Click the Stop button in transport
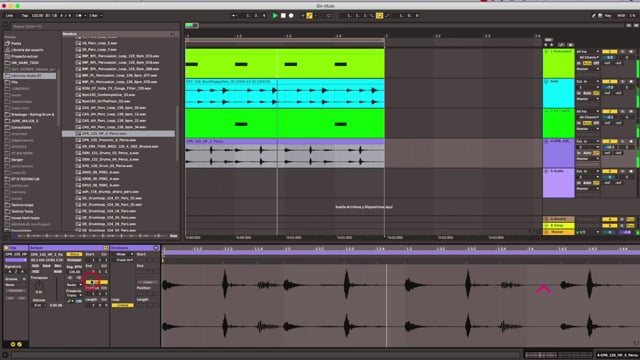The image size is (640, 360). click(283, 16)
